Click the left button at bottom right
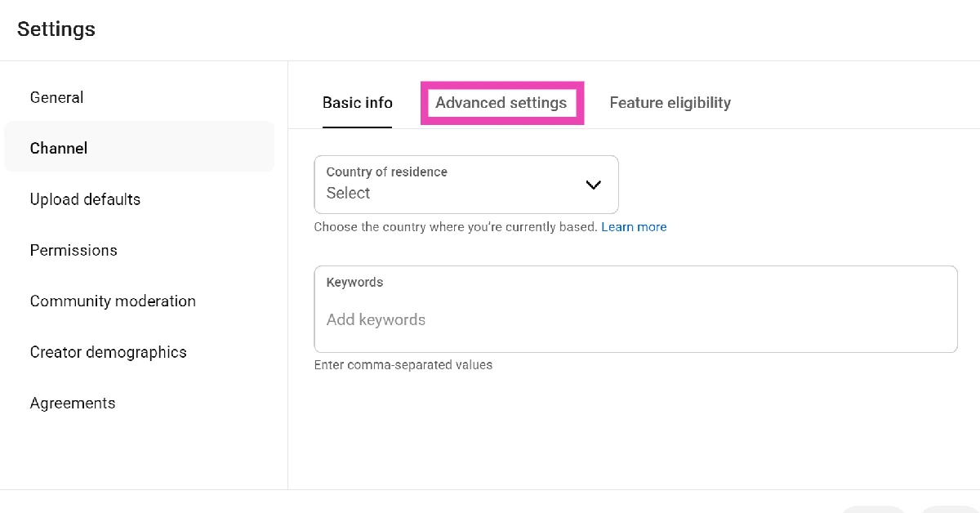This screenshot has width=980, height=513. click(x=874, y=509)
